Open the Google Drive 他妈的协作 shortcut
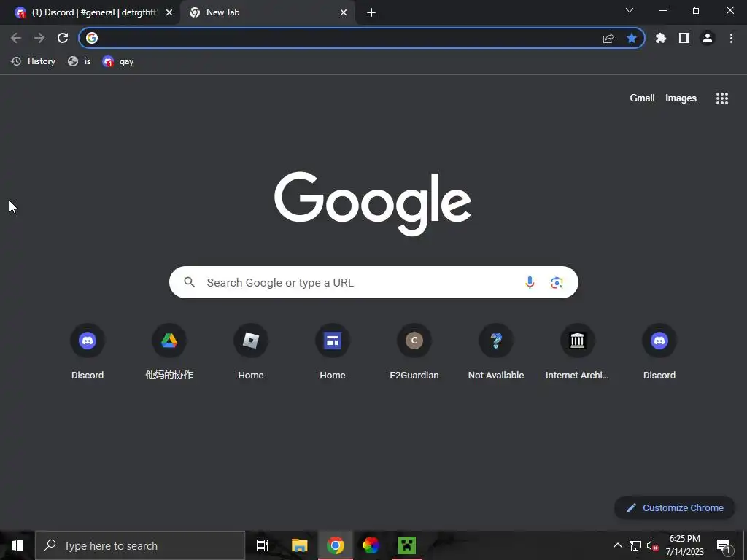 (169, 351)
